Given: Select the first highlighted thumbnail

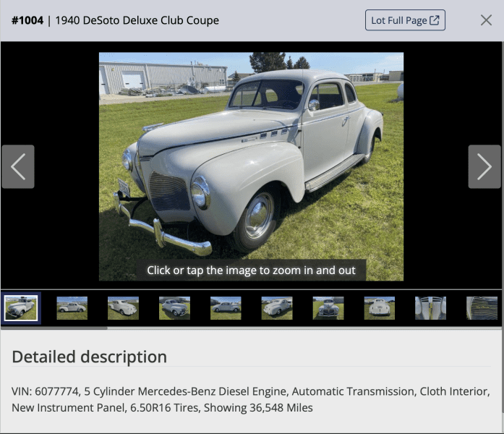Looking at the screenshot, I should pyautogui.click(x=21, y=308).
